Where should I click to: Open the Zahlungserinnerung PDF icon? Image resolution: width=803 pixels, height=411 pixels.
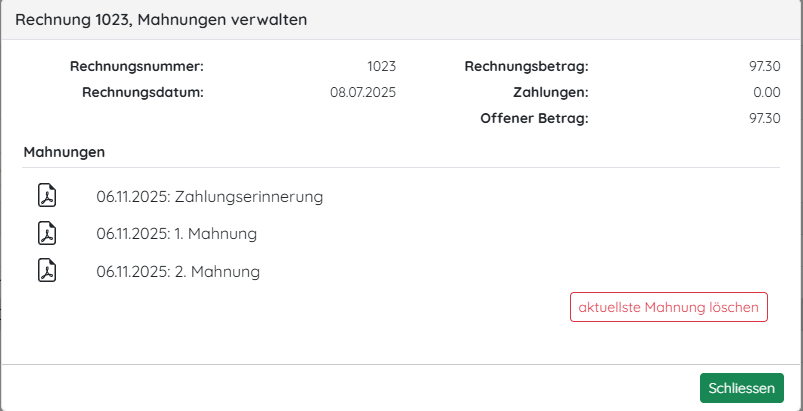47,196
